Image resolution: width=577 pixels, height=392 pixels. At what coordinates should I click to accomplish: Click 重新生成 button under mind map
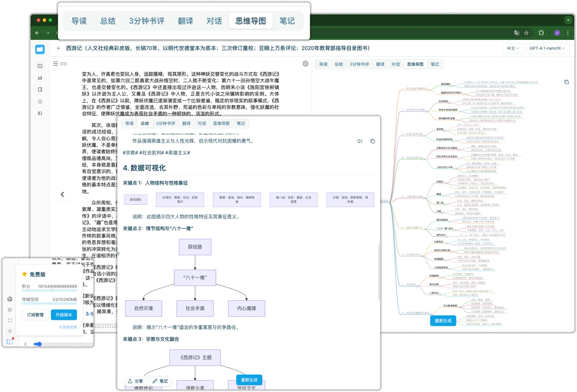tap(443, 320)
